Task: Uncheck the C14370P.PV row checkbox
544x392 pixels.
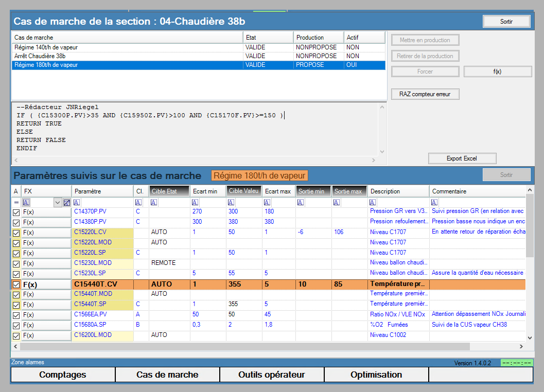Action: coord(16,212)
